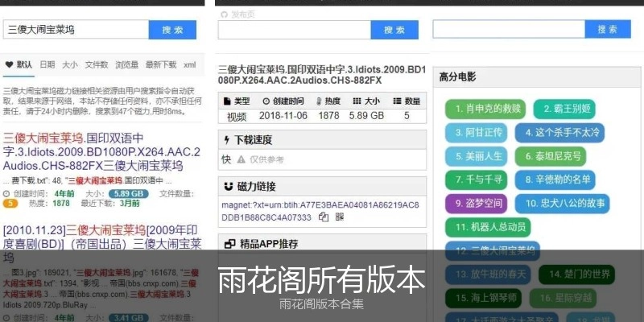Viewport: 644px width, 322px height.
Task: Sort results by 文件数 tab
Action: tap(97, 64)
